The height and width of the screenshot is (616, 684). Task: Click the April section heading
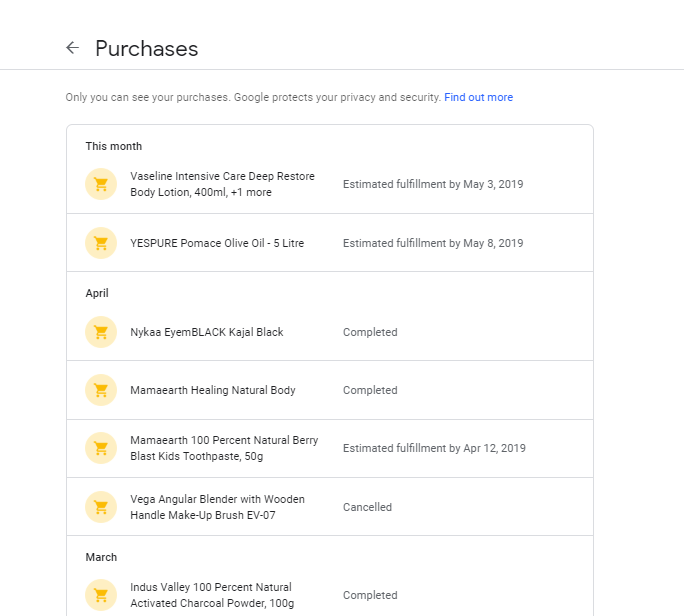(x=97, y=293)
